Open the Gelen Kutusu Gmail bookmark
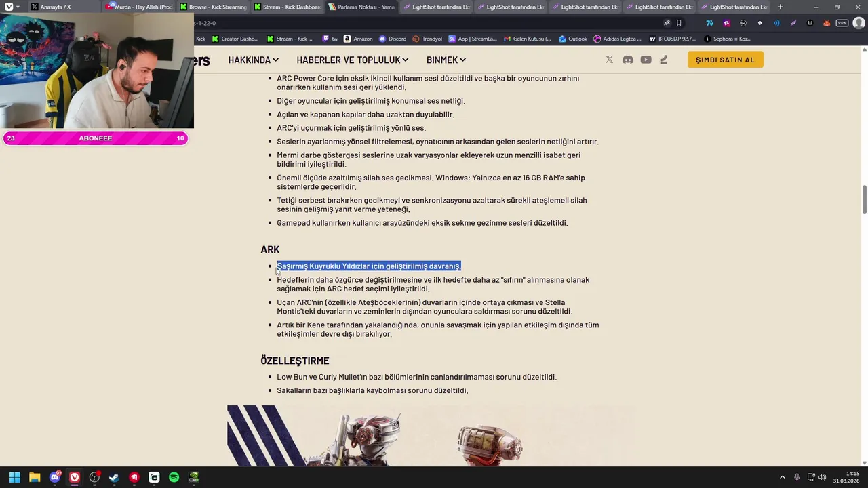This screenshot has width=868, height=488. coord(527,39)
